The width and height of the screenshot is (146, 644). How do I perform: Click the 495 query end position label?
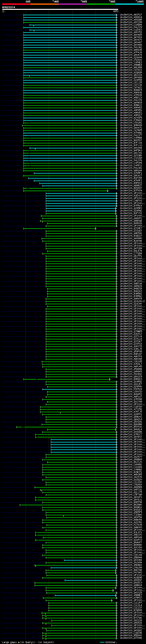pyautogui.click(x=115, y=11)
